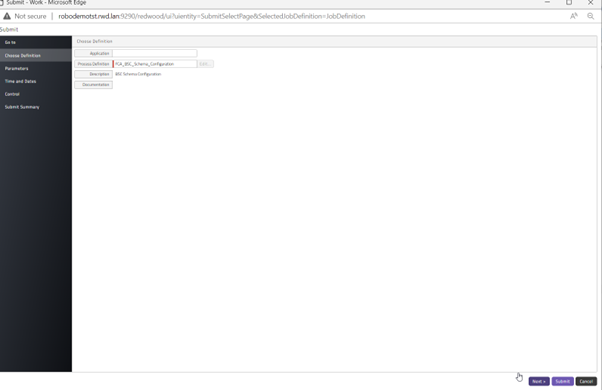The image size is (602, 390).
Task: Click the zoom magnifier icon in address bar
Action: coord(590,16)
